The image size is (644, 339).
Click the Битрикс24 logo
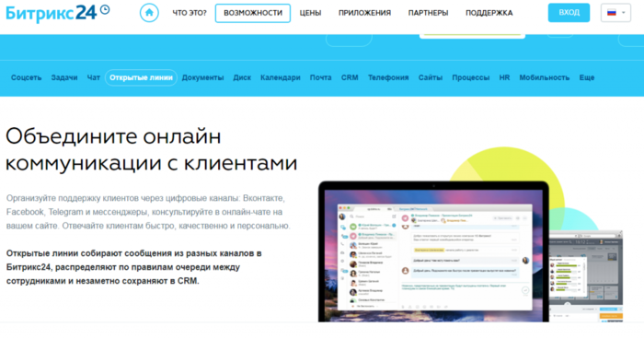(57, 13)
